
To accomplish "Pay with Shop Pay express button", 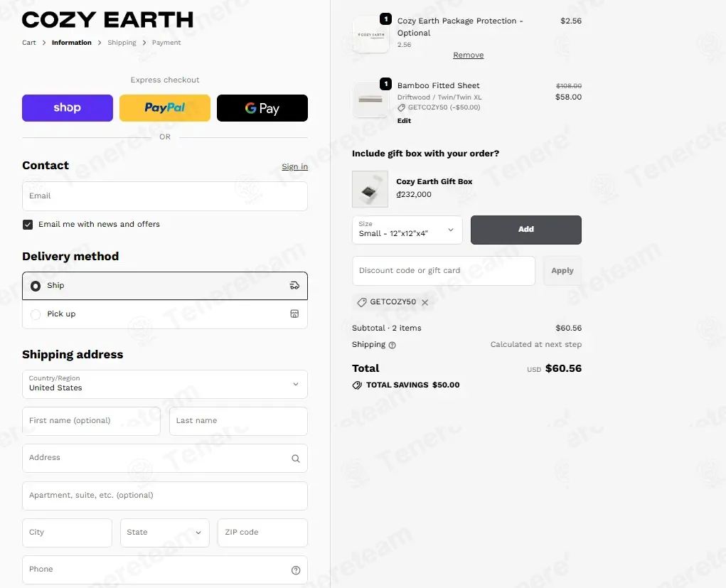I will tap(68, 108).
